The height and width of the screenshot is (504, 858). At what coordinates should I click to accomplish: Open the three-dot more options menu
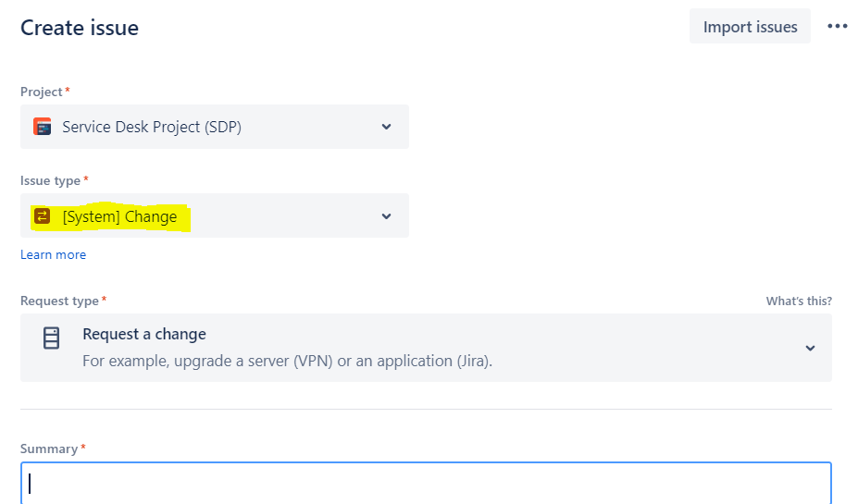click(837, 26)
